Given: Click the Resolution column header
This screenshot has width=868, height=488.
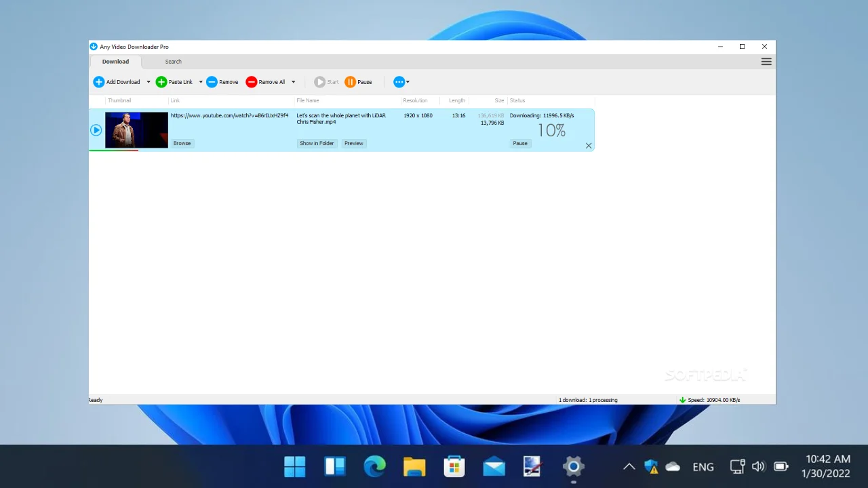Looking at the screenshot, I should (415, 100).
